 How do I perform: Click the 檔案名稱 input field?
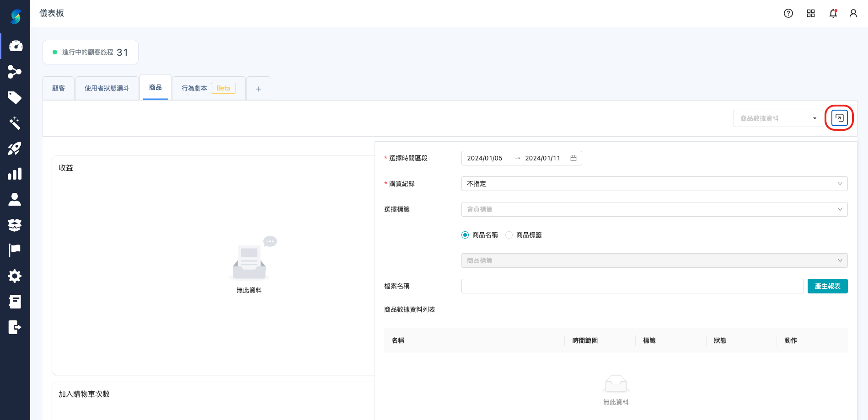click(632, 286)
